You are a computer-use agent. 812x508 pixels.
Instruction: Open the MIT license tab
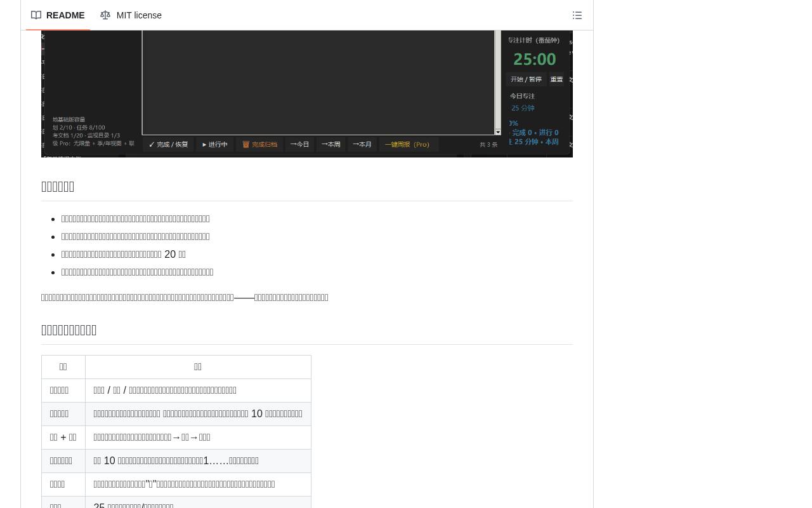click(x=131, y=15)
